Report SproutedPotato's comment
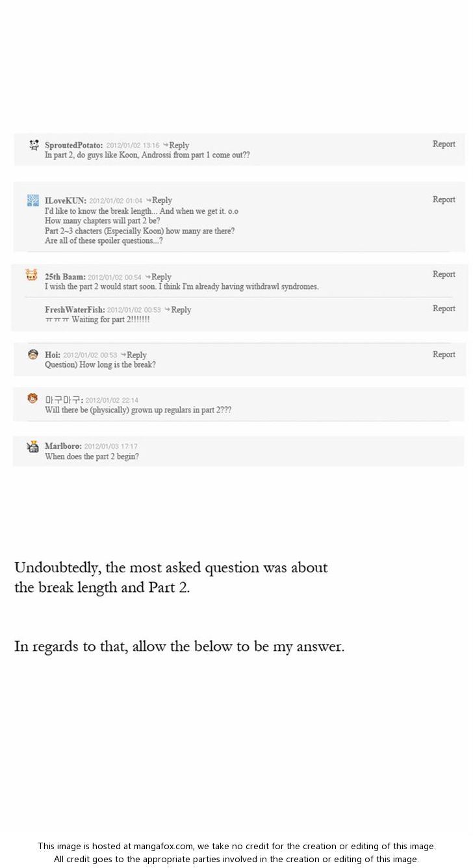This screenshot has height=868, width=473. click(444, 144)
